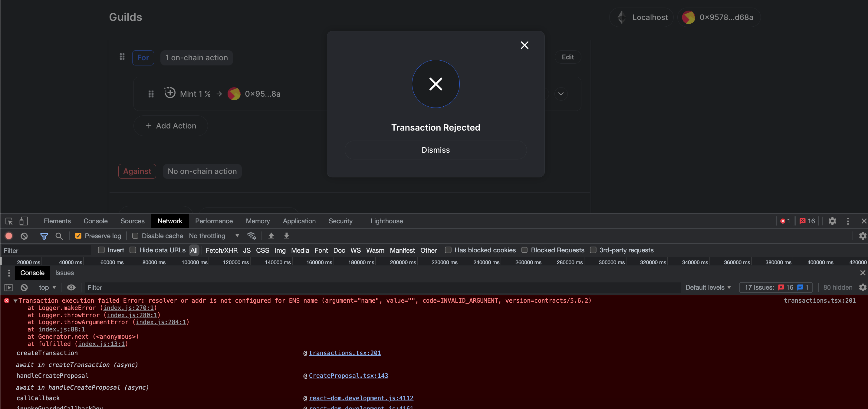Open the Default levels dropdown
This screenshot has width=868, height=409.
[709, 287]
